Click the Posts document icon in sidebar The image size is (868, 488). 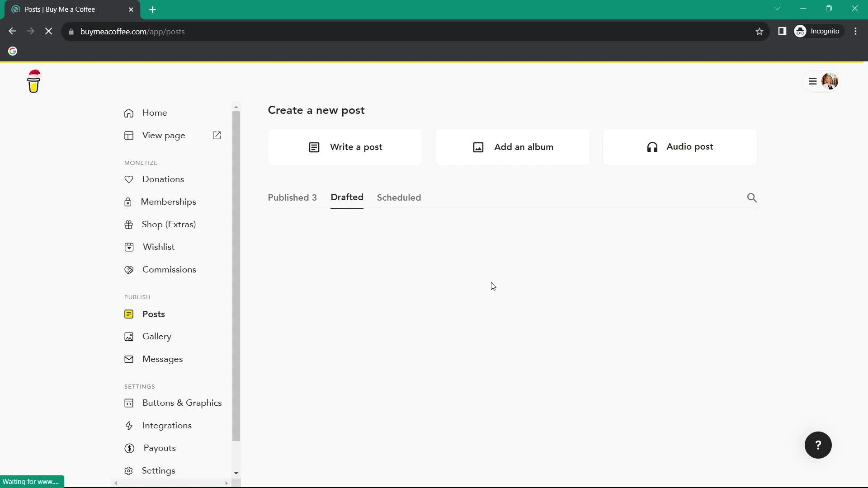(x=129, y=314)
